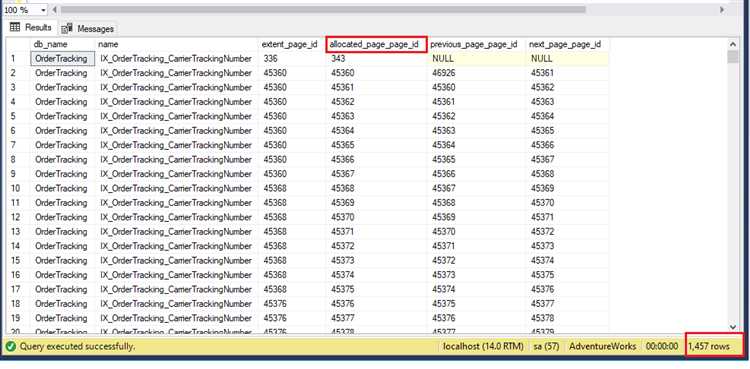
Task: Select OrderTracking cell in row 1
Action: tap(61, 59)
